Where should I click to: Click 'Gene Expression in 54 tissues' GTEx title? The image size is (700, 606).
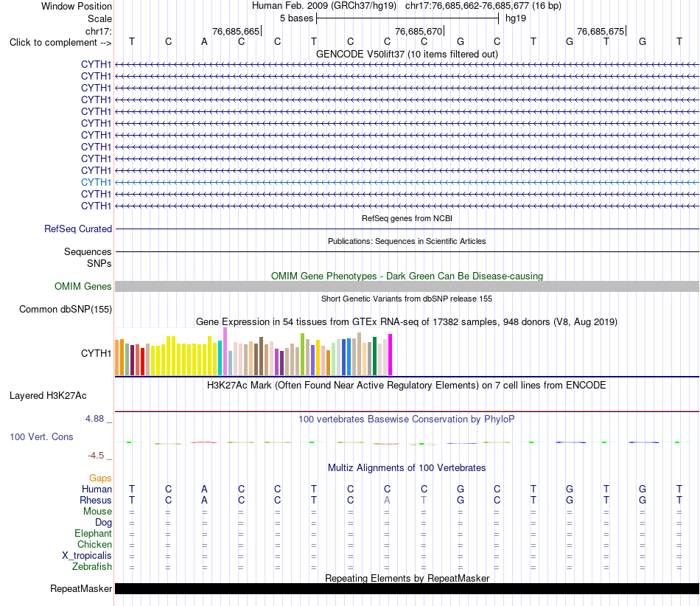[x=407, y=322]
